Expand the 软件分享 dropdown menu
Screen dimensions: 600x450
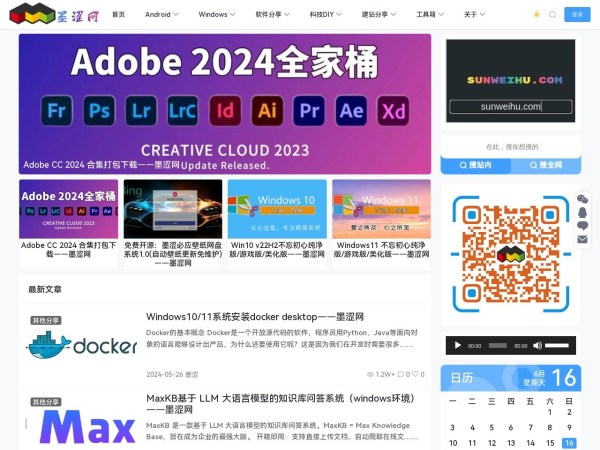point(272,15)
